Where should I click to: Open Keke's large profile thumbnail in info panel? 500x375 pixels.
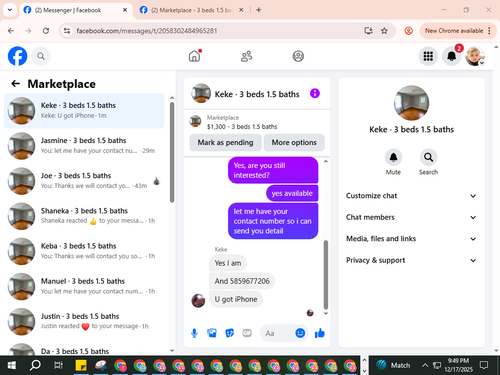click(411, 103)
